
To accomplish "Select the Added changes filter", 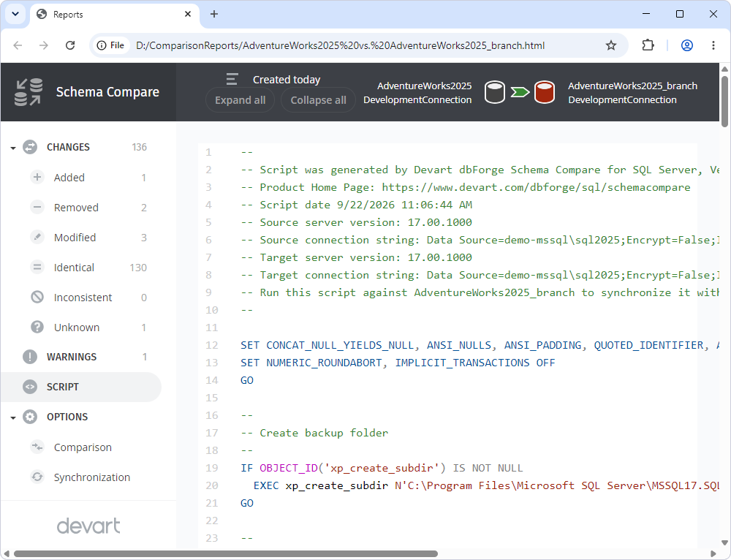I will coord(88,178).
